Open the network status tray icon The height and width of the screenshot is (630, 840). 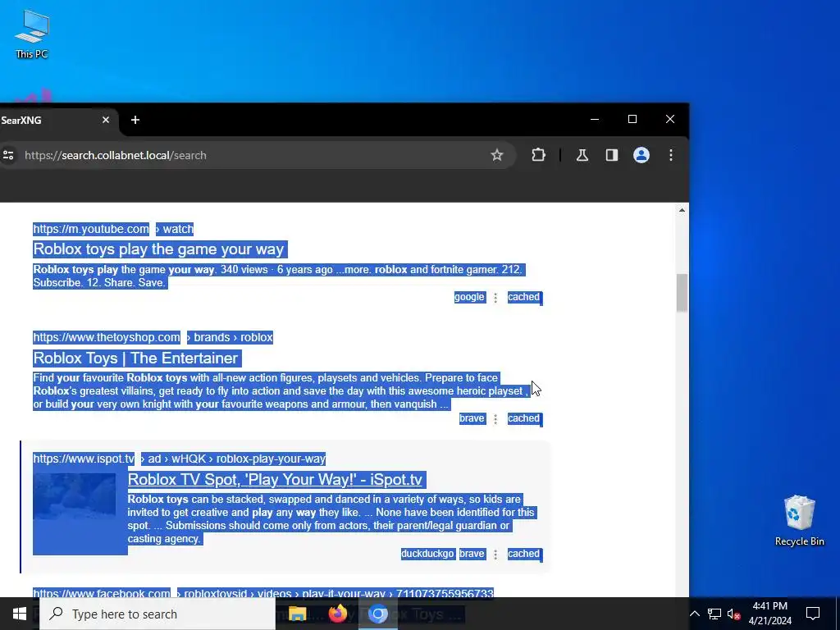tap(714, 614)
